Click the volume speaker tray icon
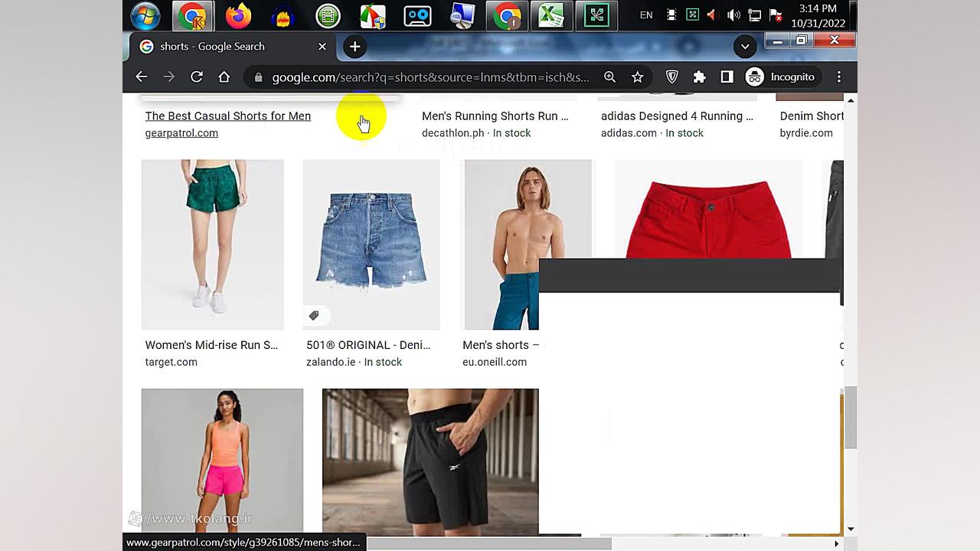980x551 pixels. [733, 15]
